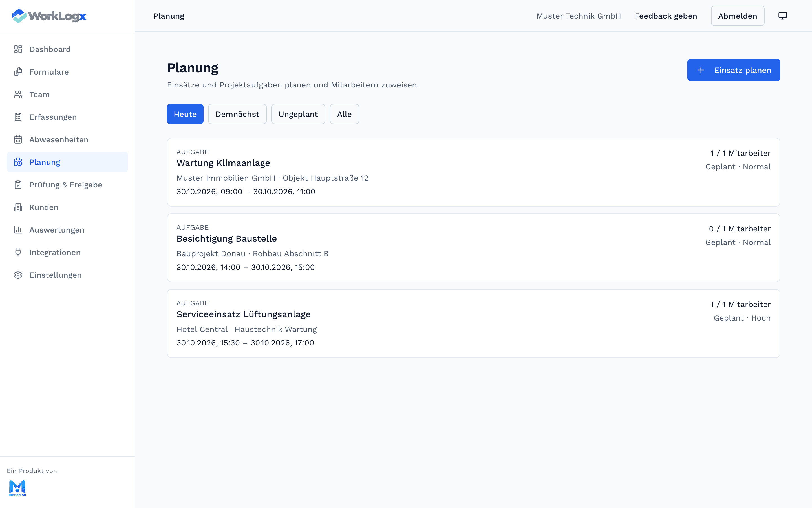Click the Team people icon
The width and height of the screenshot is (812, 508).
[18, 95]
